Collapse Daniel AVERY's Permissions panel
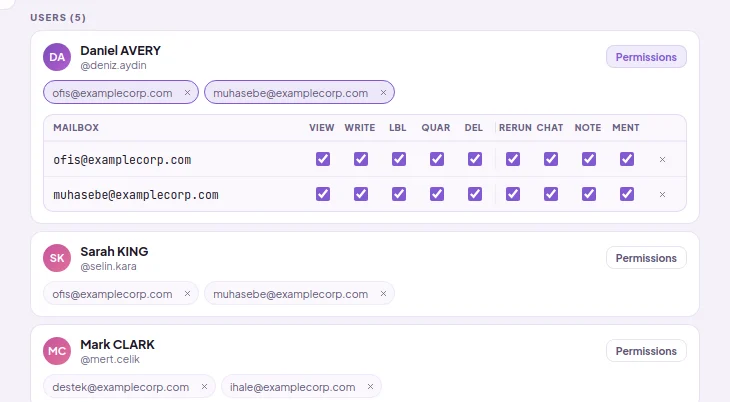 pos(646,57)
